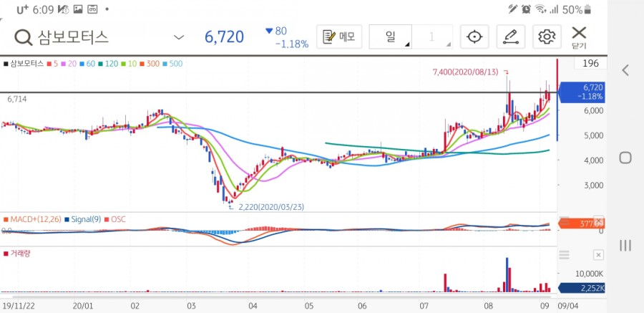
Task: Select the orange 300-day MA legend
Action: tap(148, 64)
